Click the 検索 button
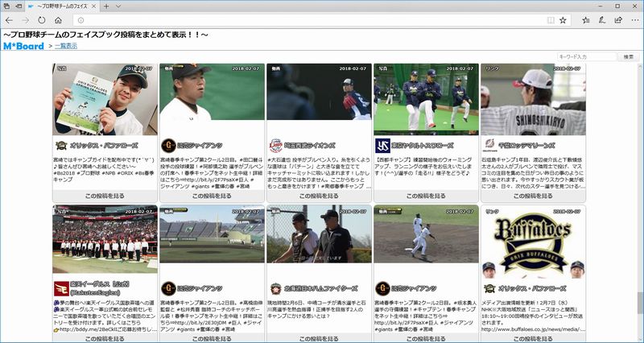Screen dimensions: 644x343 pos(629,57)
